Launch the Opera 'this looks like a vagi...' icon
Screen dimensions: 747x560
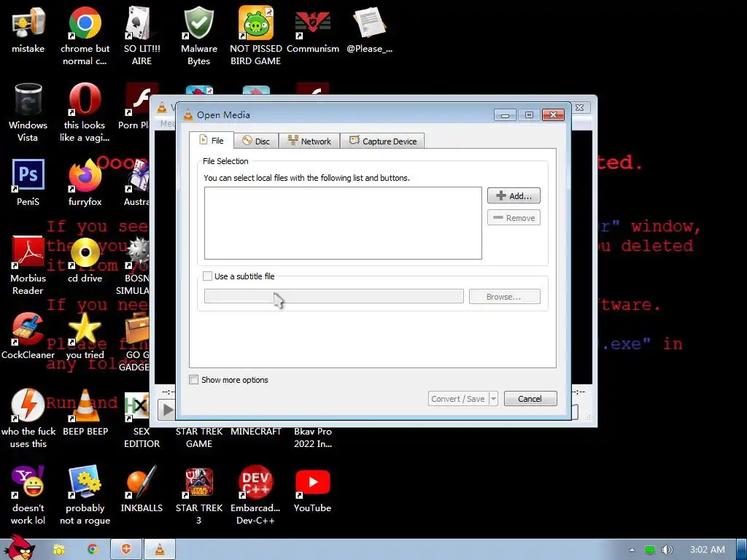(85, 112)
